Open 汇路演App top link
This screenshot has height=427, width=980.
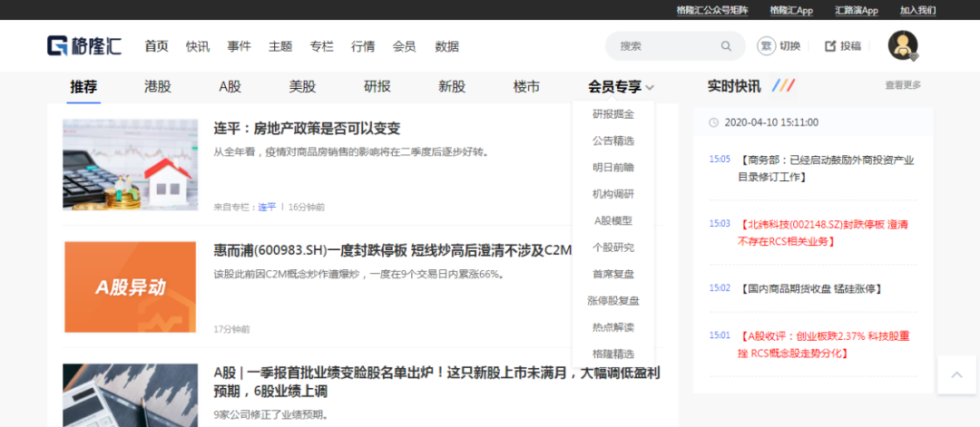857,10
